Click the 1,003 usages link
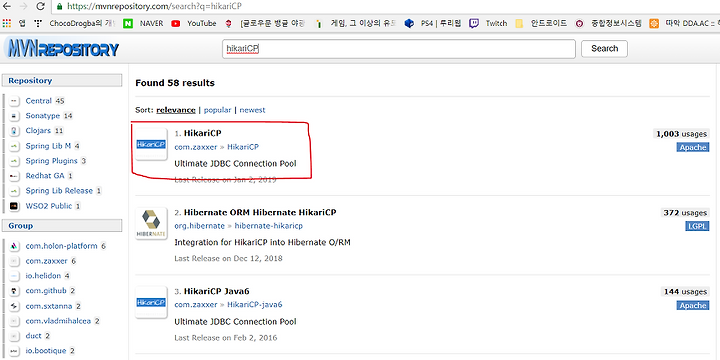Screen dimensions: 720x360 [681, 134]
